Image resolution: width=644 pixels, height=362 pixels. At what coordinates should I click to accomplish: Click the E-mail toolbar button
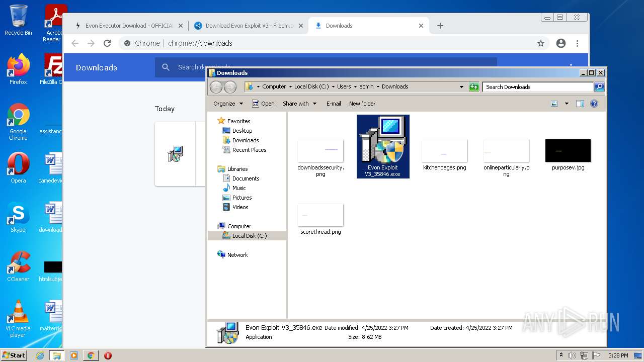(x=334, y=104)
